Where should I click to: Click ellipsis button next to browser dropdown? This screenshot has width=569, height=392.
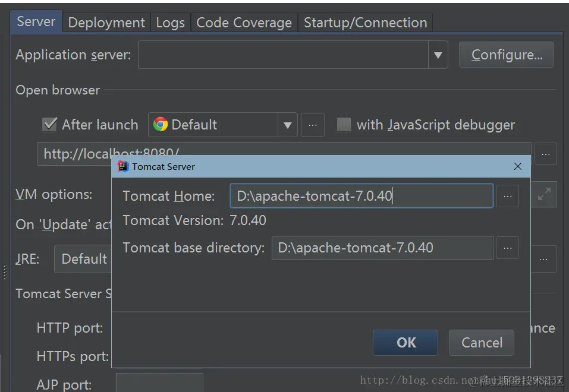pyautogui.click(x=312, y=125)
